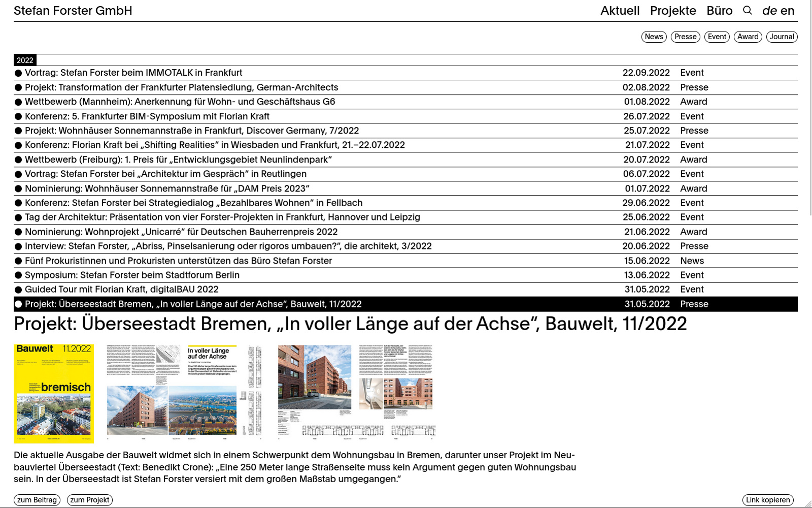The image size is (812, 508).
Task: Open the search magnifier icon
Action: pyautogui.click(x=747, y=11)
